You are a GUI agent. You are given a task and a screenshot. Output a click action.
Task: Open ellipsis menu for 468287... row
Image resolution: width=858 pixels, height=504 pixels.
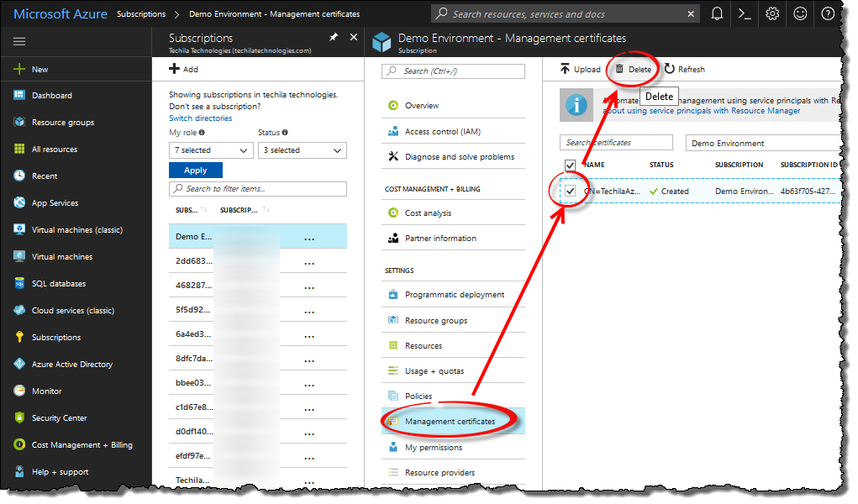click(x=309, y=287)
